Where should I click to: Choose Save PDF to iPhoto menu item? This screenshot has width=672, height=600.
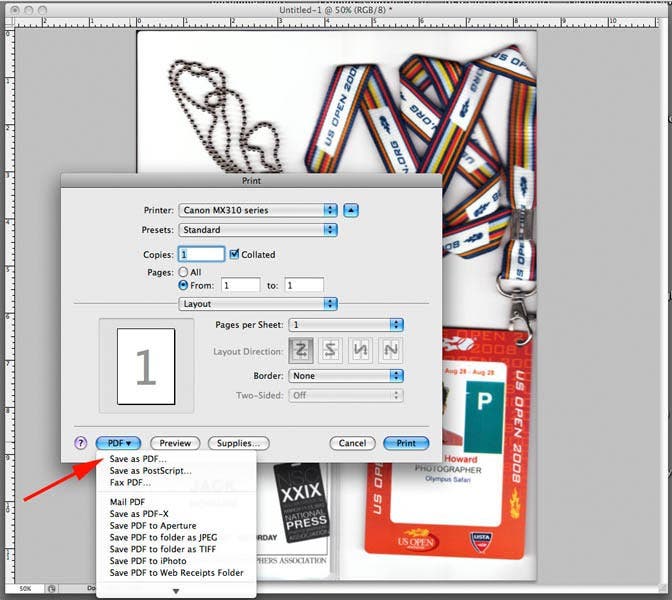tap(148, 561)
